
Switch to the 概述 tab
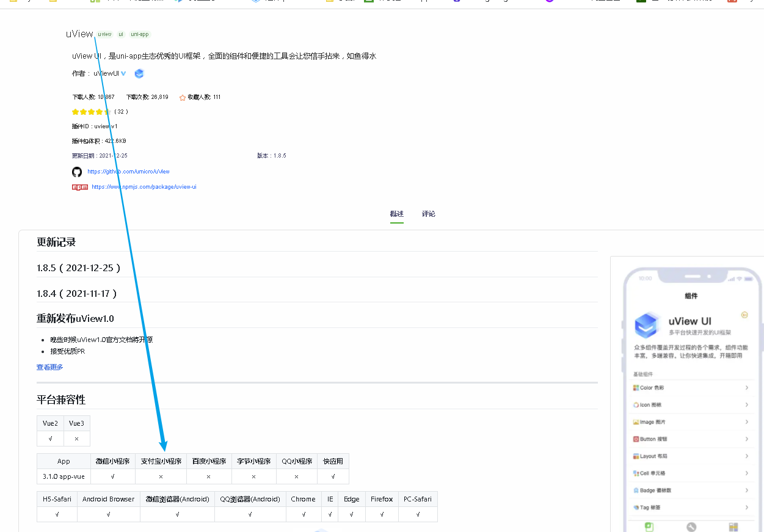397,214
